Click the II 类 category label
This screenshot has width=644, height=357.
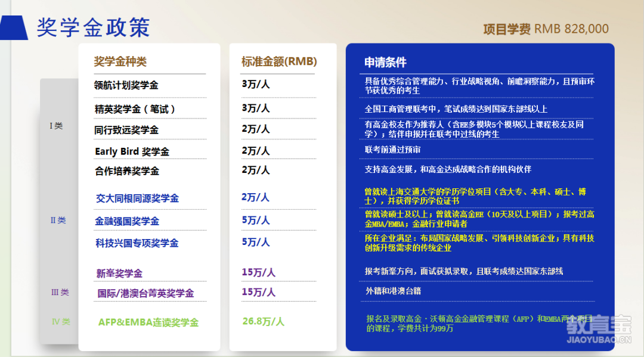tap(58, 221)
